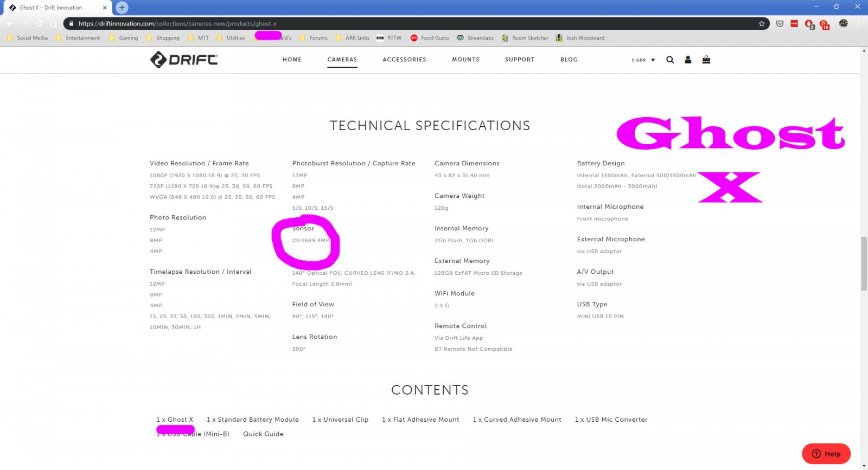Click the 'External Memory' label
The width and height of the screenshot is (868, 470).
coord(462,261)
